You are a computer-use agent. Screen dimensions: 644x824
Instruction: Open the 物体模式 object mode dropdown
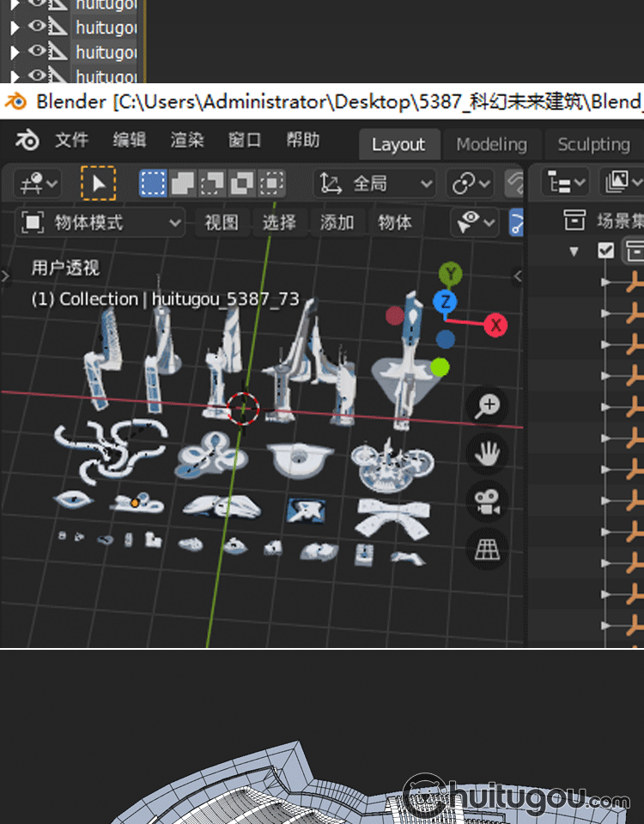(x=101, y=223)
